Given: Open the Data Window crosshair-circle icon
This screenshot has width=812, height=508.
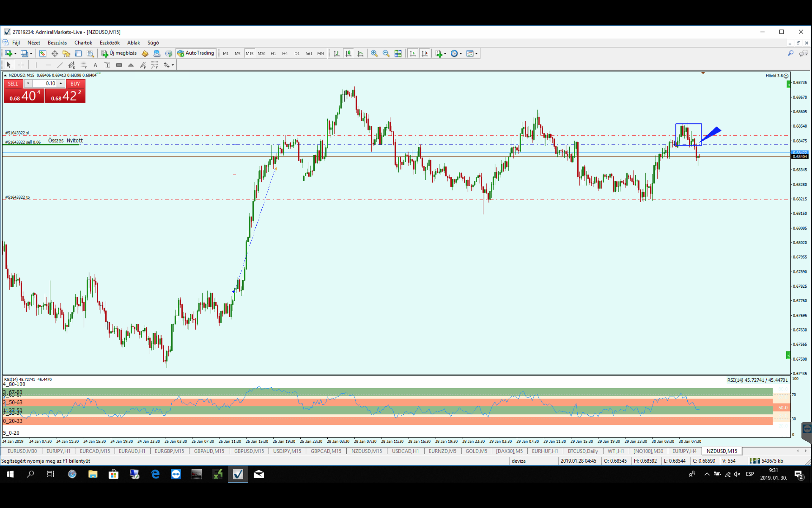Looking at the screenshot, I should pos(55,53).
